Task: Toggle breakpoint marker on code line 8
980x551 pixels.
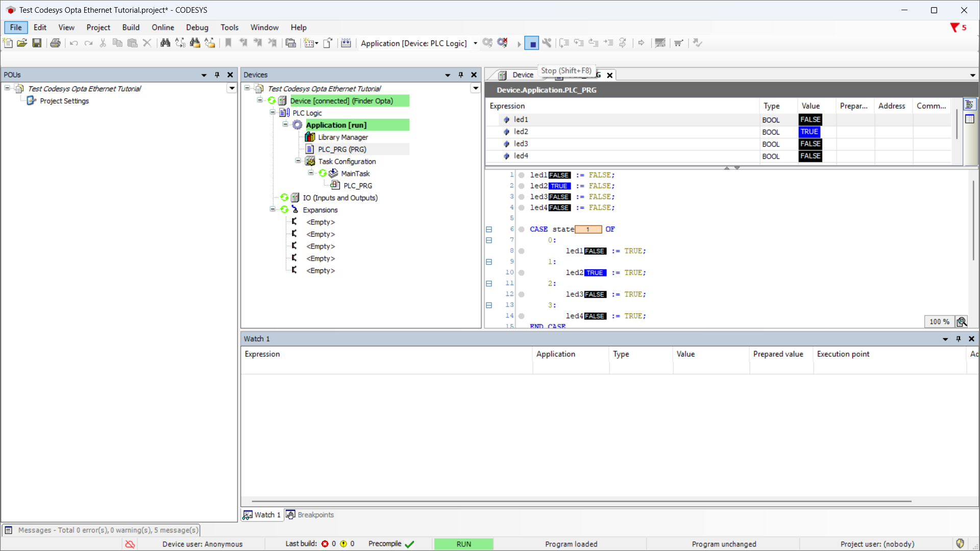Action: coord(521,251)
